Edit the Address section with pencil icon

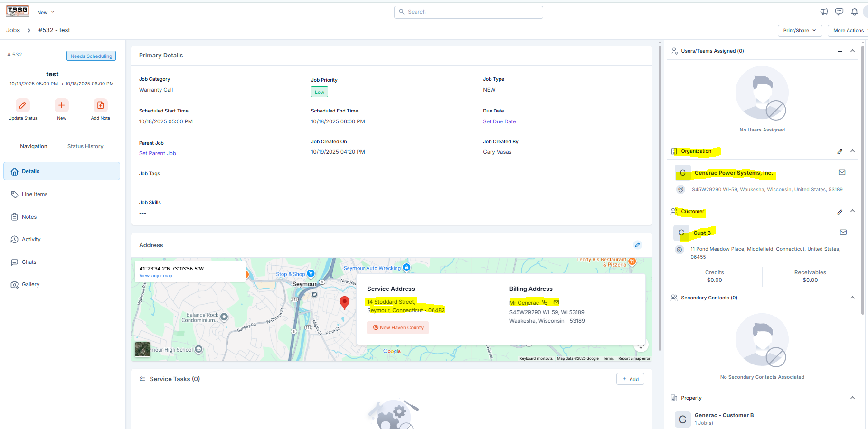point(637,245)
